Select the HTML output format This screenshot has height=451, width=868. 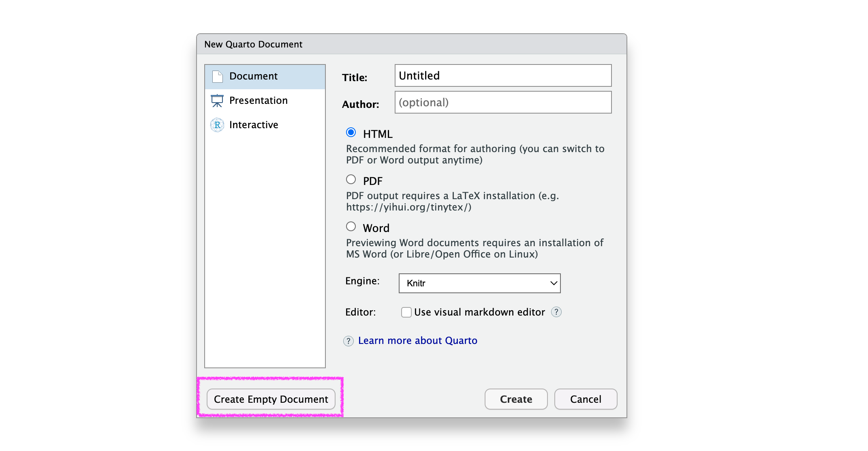[x=351, y=133]
